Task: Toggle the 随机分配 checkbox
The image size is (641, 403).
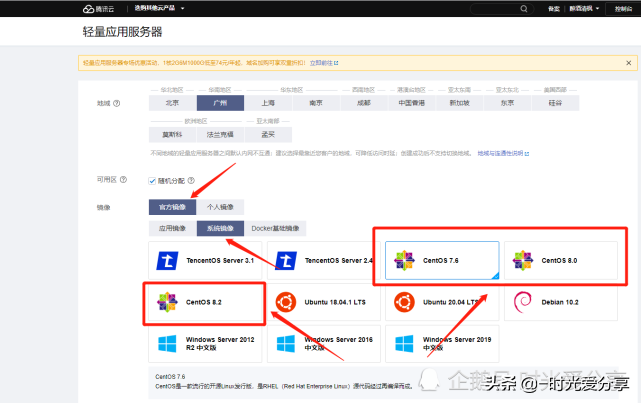Action: click(x=152, y=181)
